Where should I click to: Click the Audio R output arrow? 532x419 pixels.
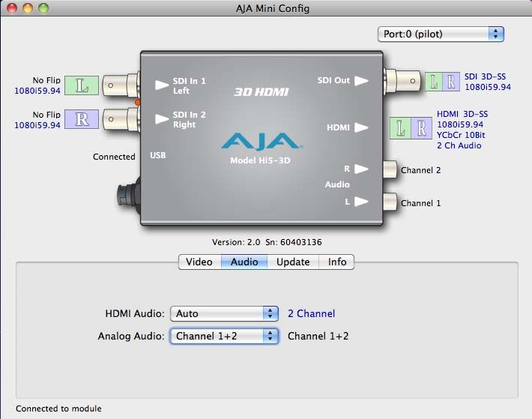(361, 169)
